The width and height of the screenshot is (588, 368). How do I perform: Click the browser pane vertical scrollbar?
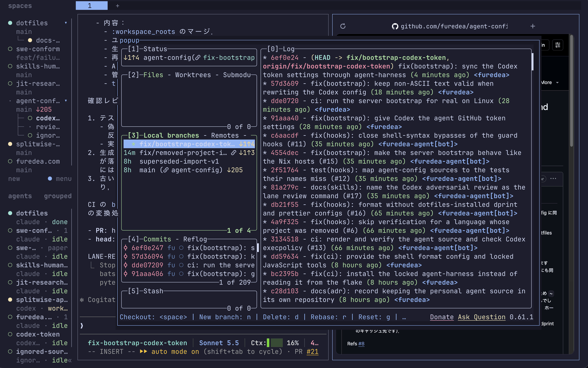(x=572, y=91)
